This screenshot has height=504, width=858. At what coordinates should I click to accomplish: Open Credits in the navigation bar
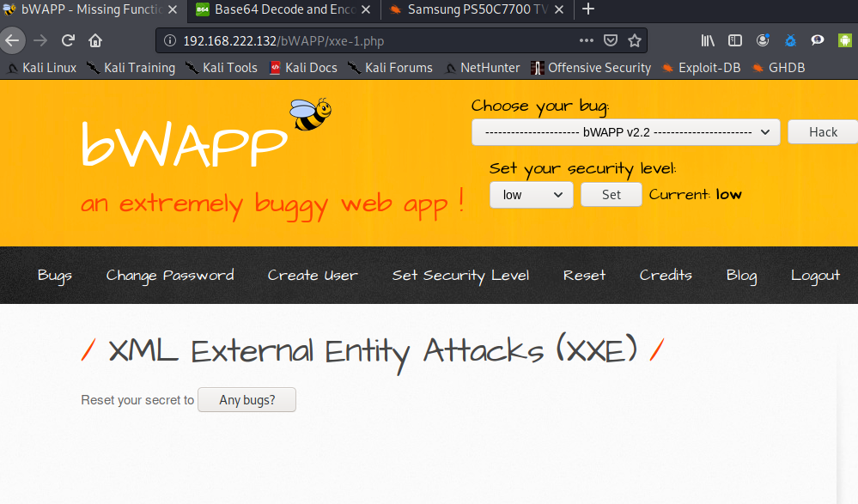coord(666,276)
